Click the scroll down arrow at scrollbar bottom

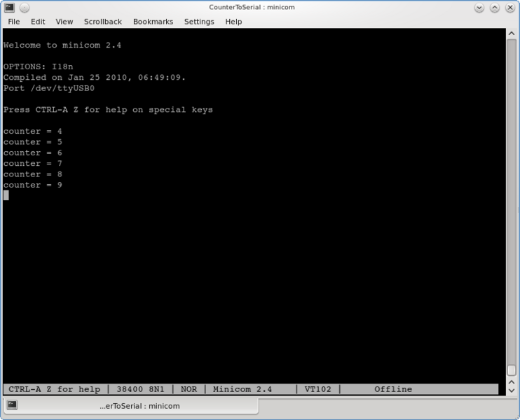click(512, 391)
